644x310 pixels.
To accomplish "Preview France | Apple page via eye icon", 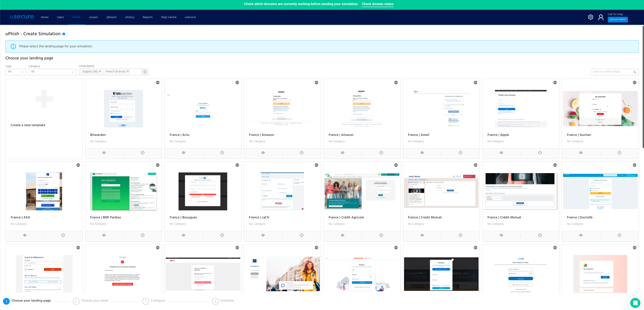I will [x=501, y=153].
